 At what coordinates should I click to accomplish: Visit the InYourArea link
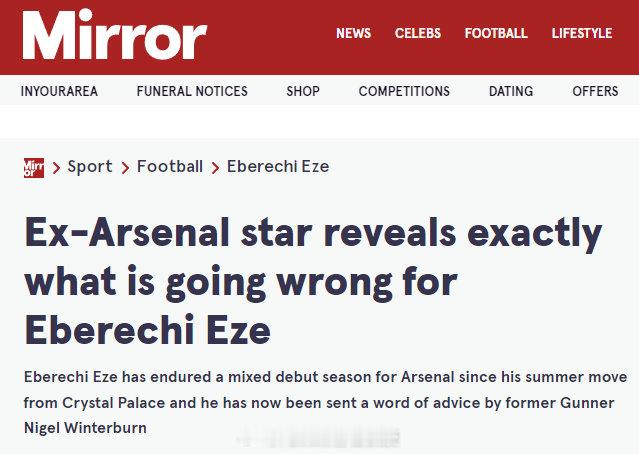pos(59,91)
